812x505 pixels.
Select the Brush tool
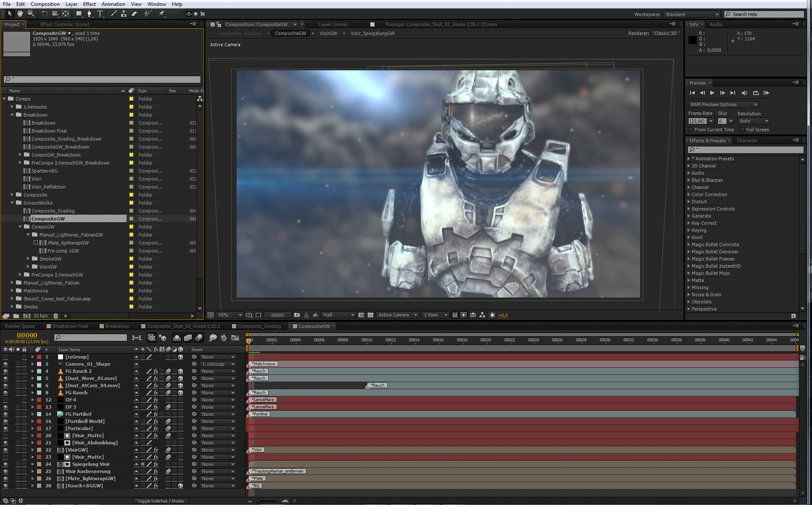(113, 14)
